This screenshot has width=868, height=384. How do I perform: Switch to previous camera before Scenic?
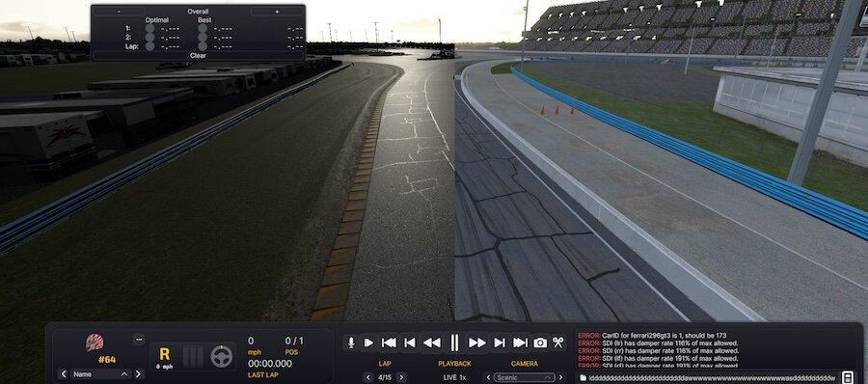click(488, 377)
